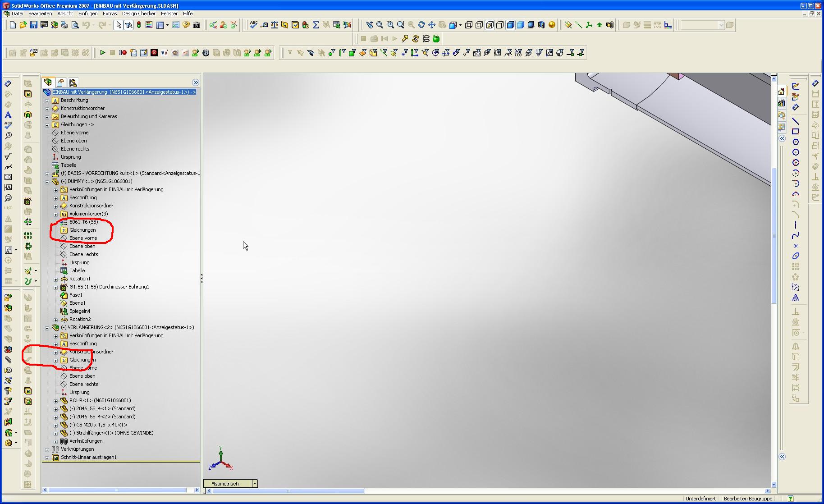
Task: Toggle the selection filter cursor button
Action: [128, 25]
